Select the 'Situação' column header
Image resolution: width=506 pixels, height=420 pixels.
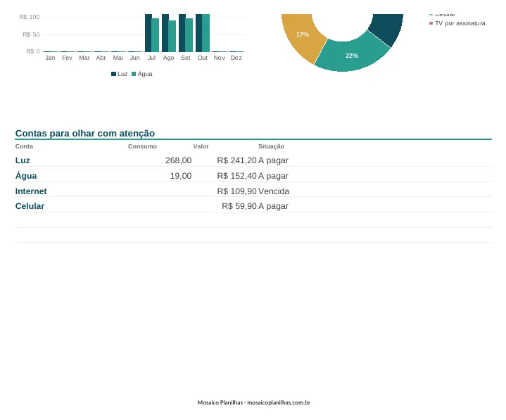[271, 146]
